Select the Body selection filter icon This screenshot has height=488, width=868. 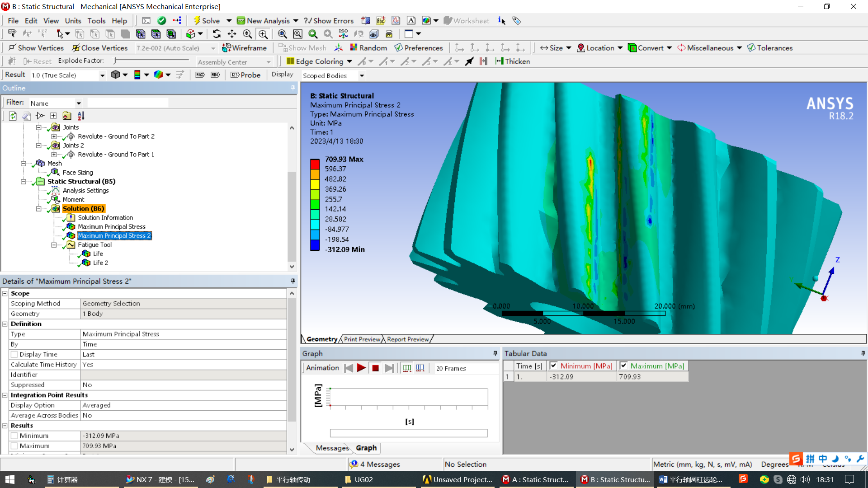point(125,34)
